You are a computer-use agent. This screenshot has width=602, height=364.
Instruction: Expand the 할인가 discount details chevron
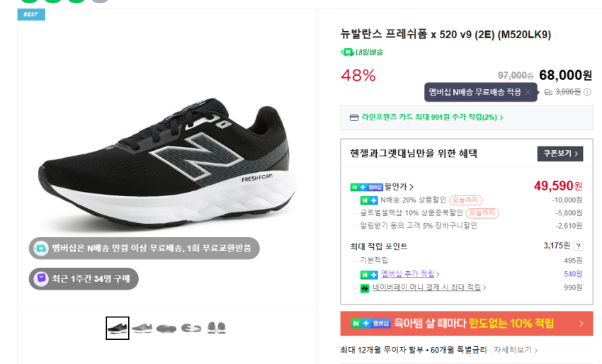[411, 187]
